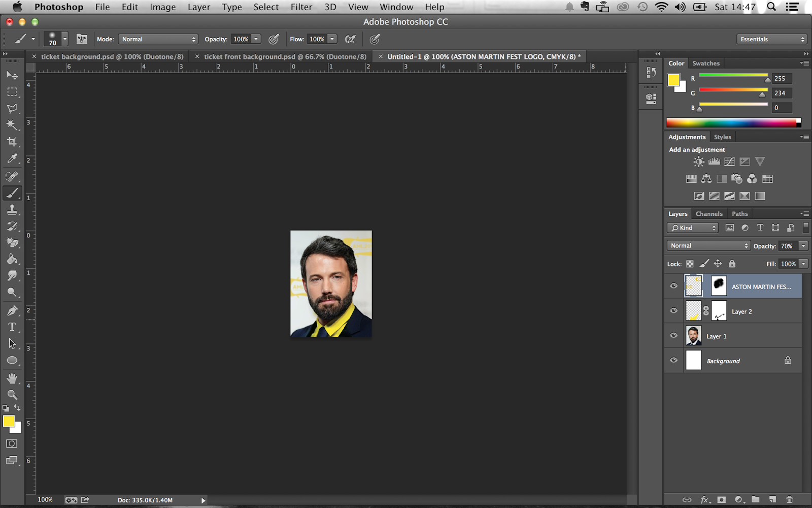Select the History Brush tool

(12, 226)
